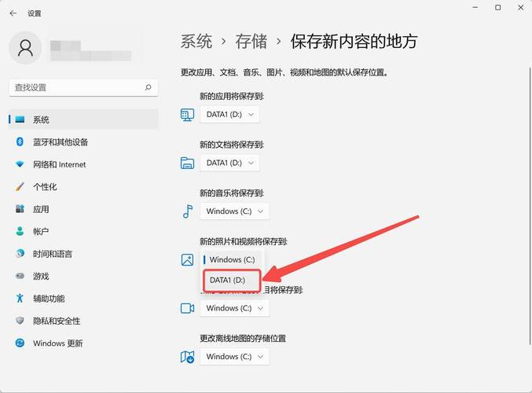Maximize the Settings window
The height and width of the screenshot is (393, 532).
tap(497, 7)
